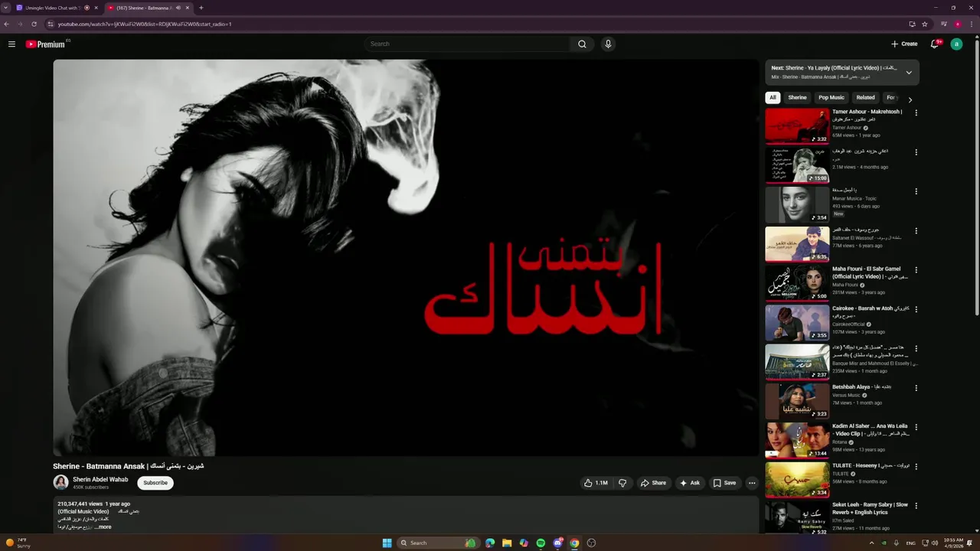
Task: Click the search magnifier button
Action: (x=582, y=44)
